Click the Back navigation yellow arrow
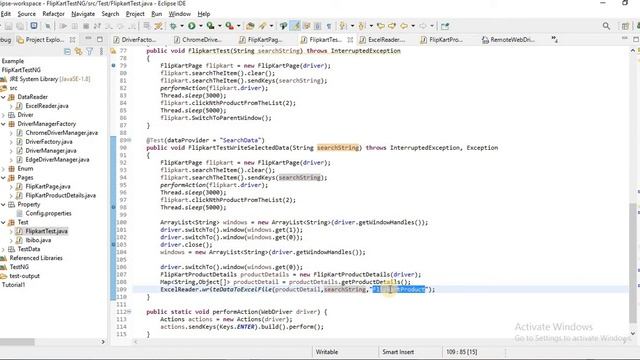The image size is (640, 360). pyautogui.click(x=404, y=26)
